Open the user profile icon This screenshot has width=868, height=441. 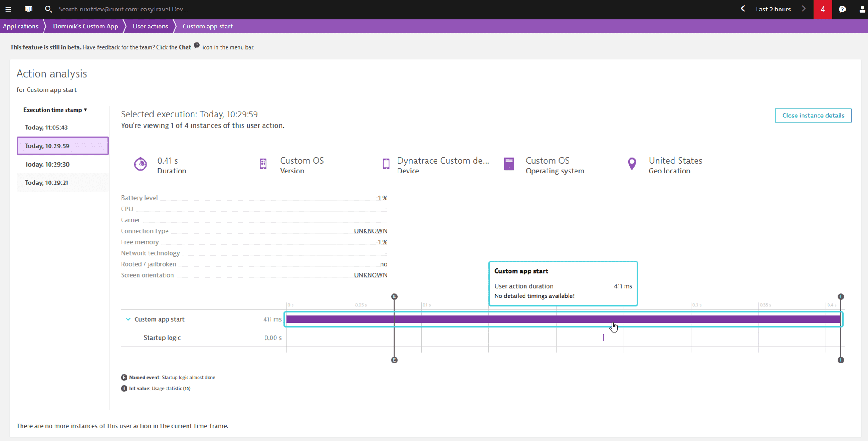[x=862, y=9]
